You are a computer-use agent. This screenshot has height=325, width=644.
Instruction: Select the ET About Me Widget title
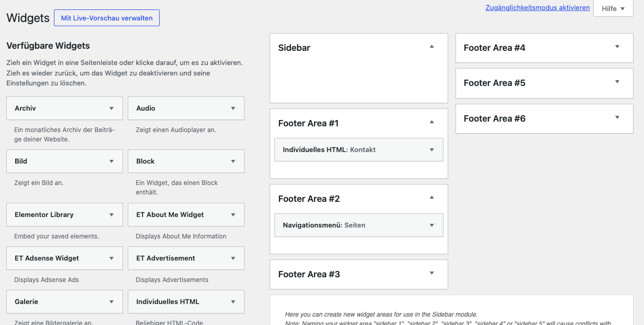tap(170, 214)
